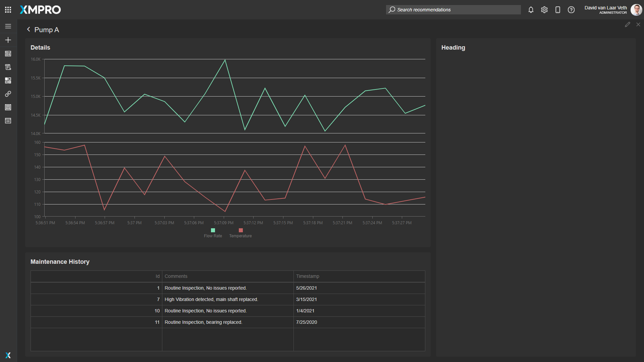The width and height of the screenshot is (644, 362).
Task: Open the variables (x) icon in sidebar
Action: click(x=8, y=121)
